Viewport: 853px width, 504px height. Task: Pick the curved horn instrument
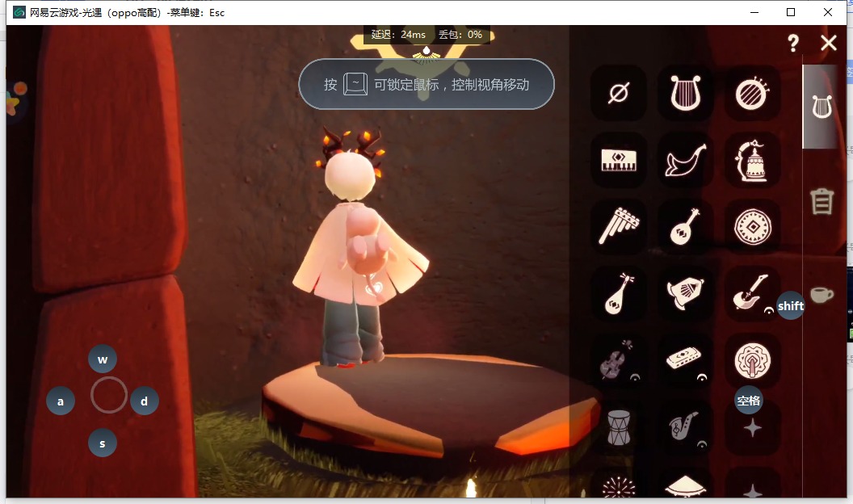(686, 160)
